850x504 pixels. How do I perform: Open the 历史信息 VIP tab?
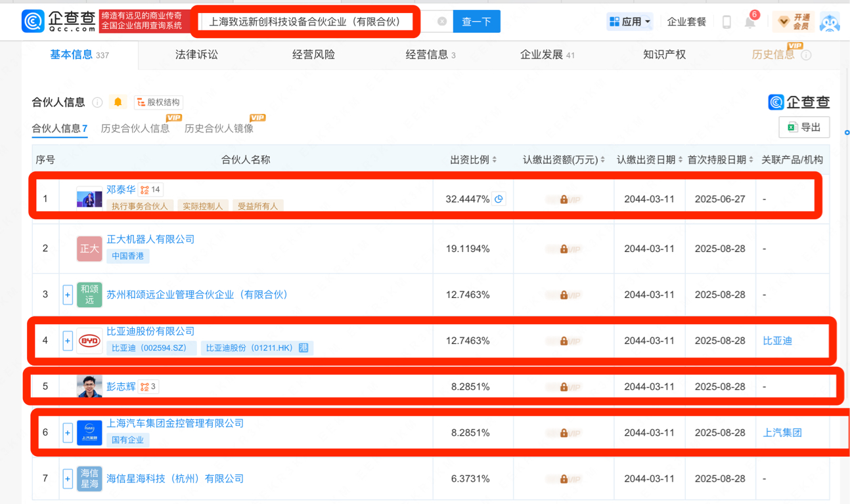tap(773, 55)
